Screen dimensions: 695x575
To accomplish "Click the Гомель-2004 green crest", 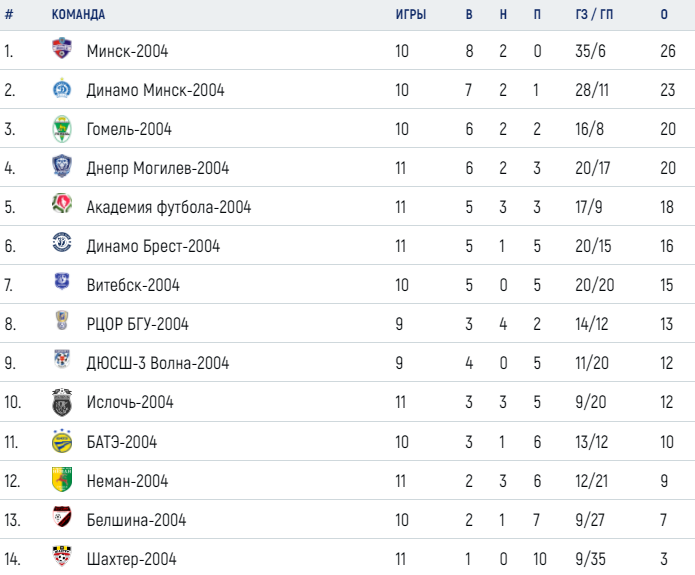I will (x=62, y=129).
